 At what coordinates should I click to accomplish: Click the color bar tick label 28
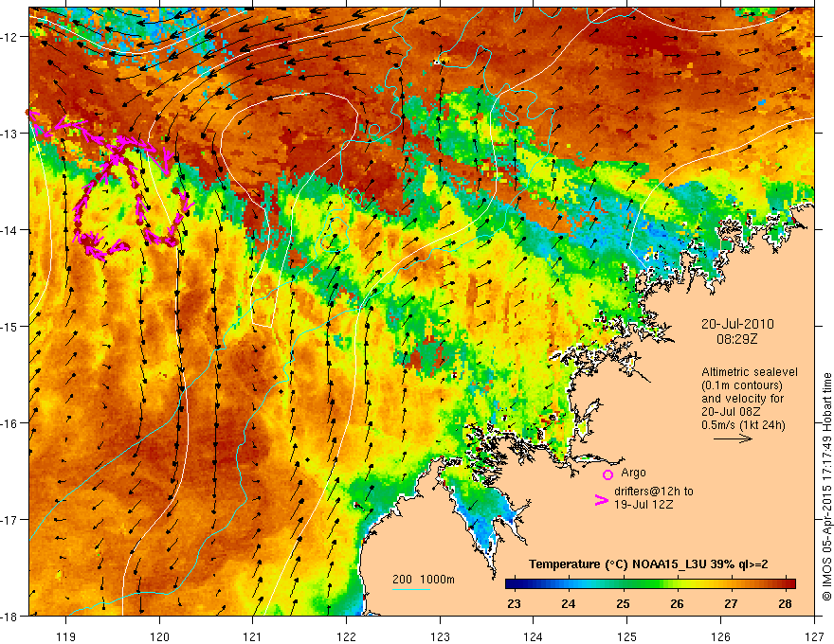click(x=785, y=603)
